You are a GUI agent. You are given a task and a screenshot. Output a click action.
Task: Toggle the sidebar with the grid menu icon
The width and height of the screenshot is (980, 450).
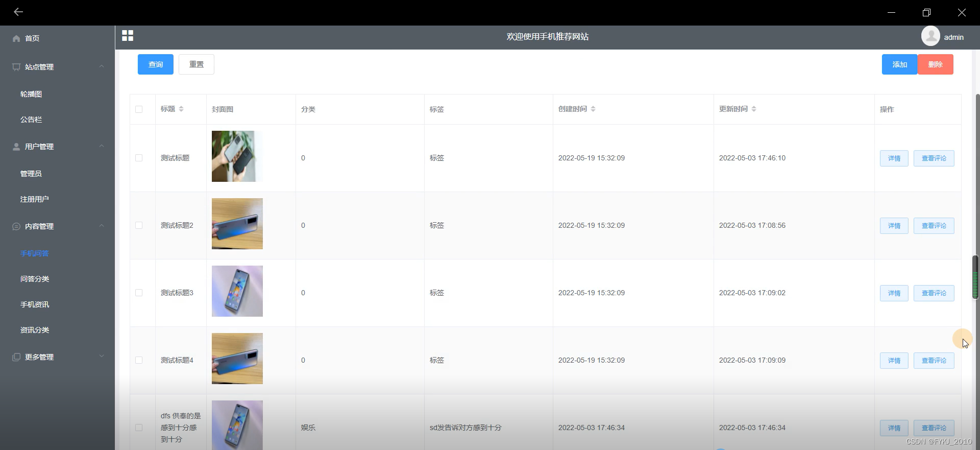coord(128,35)
